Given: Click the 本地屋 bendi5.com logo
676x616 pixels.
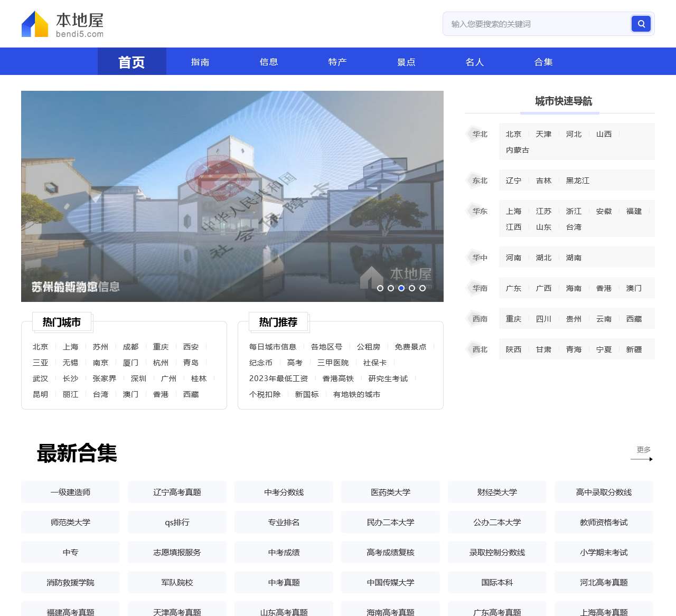Looking at the screenshot, I should pyautogui.click(x=62, y=24).
